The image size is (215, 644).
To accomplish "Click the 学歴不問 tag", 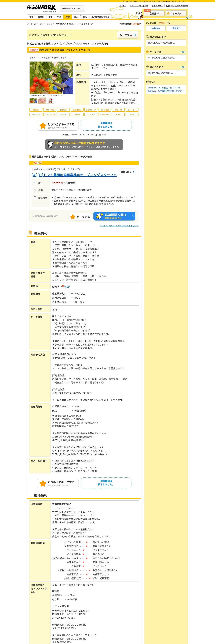I will click(118, 110).
